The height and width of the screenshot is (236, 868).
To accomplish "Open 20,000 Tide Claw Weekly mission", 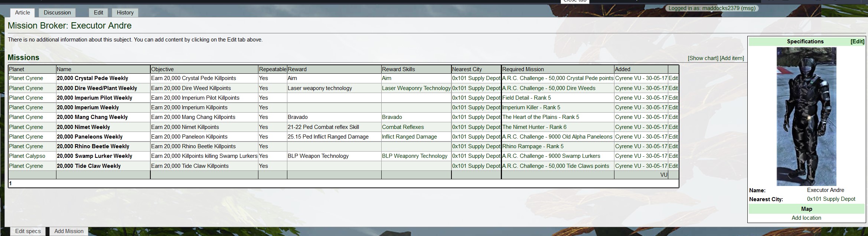I will click(89, 166).
